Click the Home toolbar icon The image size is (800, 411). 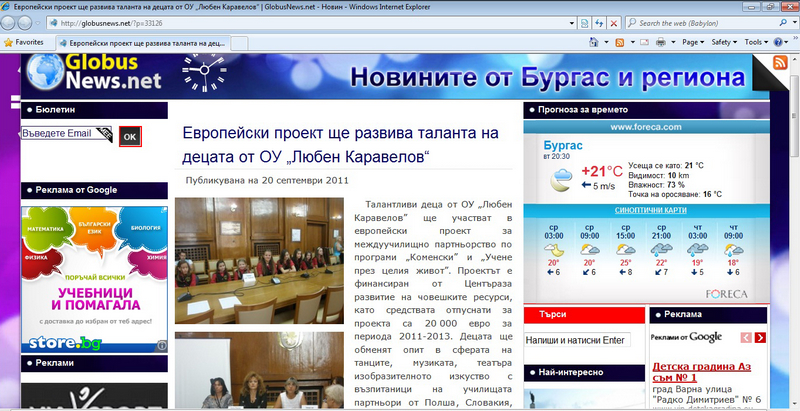point(593,42)
